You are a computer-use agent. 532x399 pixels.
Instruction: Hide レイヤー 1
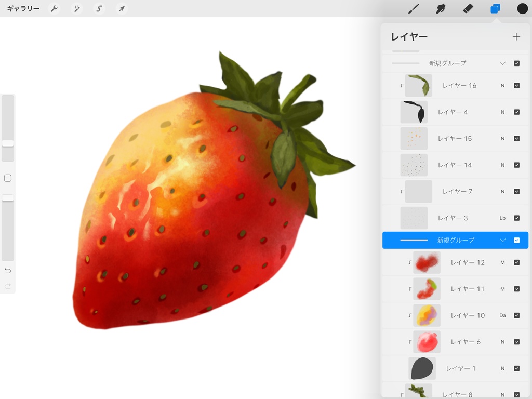coord(517,368)
